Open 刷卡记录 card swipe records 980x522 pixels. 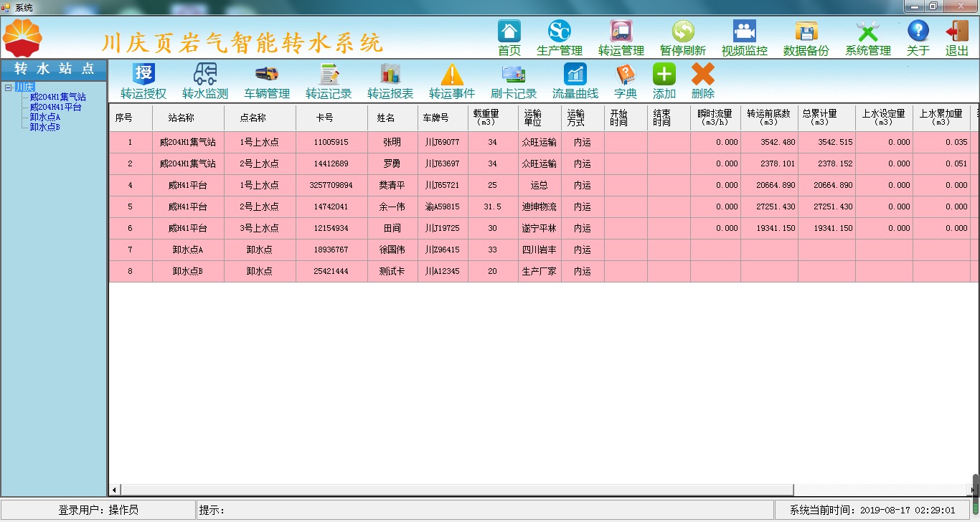pyautogui.click(x=514, y=74)
